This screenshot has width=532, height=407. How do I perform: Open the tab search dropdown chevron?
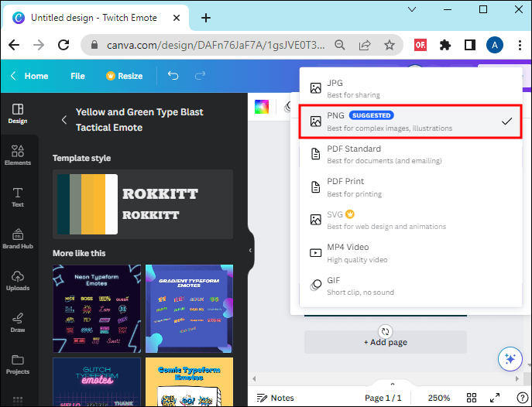[x=412, y=9]
